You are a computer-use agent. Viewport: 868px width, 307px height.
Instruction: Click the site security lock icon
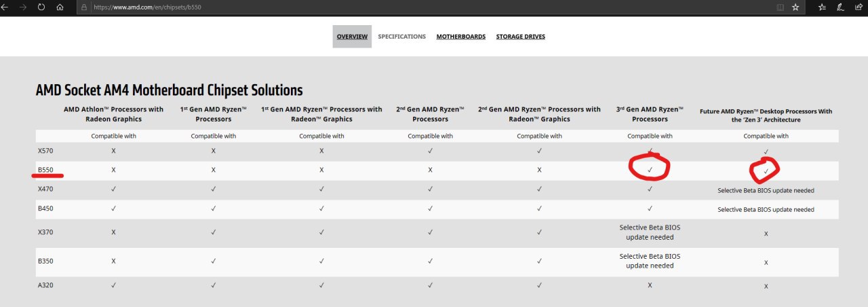[x=83, y=7]
